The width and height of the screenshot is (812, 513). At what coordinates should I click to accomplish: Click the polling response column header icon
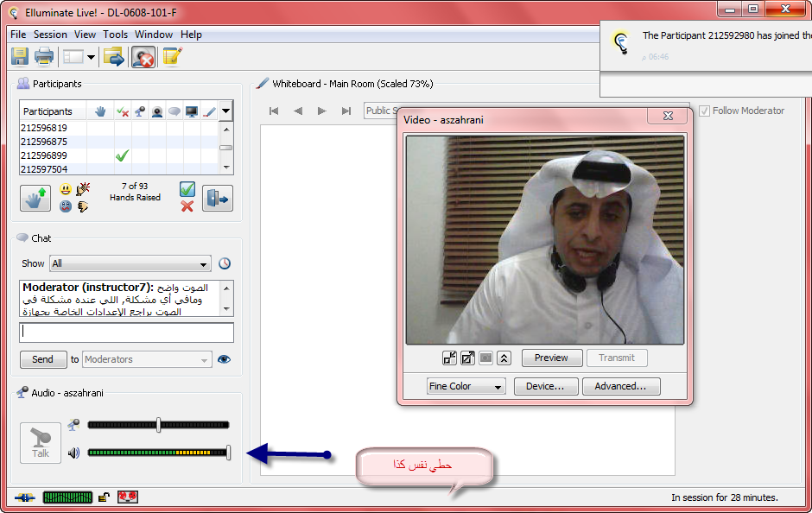(x=123, y=111)
